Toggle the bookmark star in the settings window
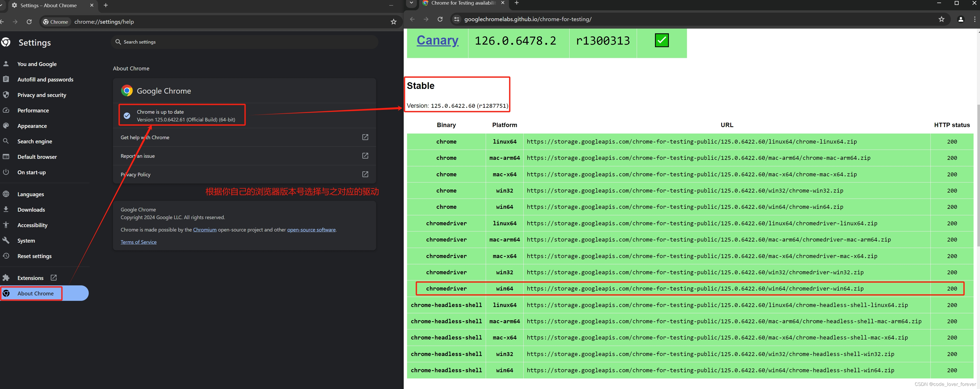The image size is (980, 389). (394, 22)
